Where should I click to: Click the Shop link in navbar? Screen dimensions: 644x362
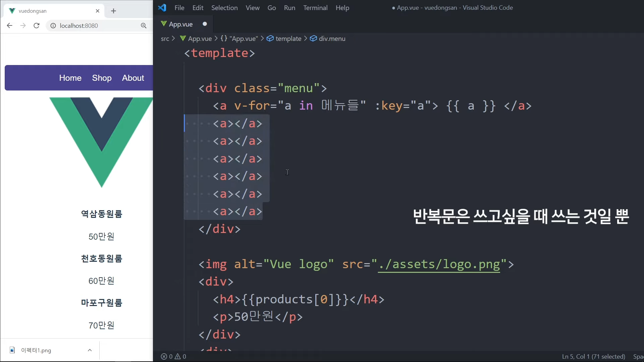pyautogui.click(x=102, y=78)
